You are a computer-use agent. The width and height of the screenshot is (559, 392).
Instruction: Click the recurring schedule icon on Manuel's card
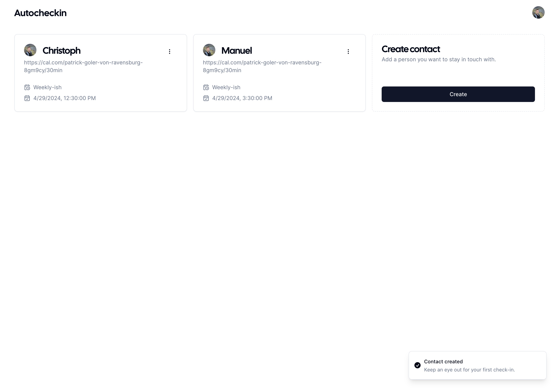point(206,87)
